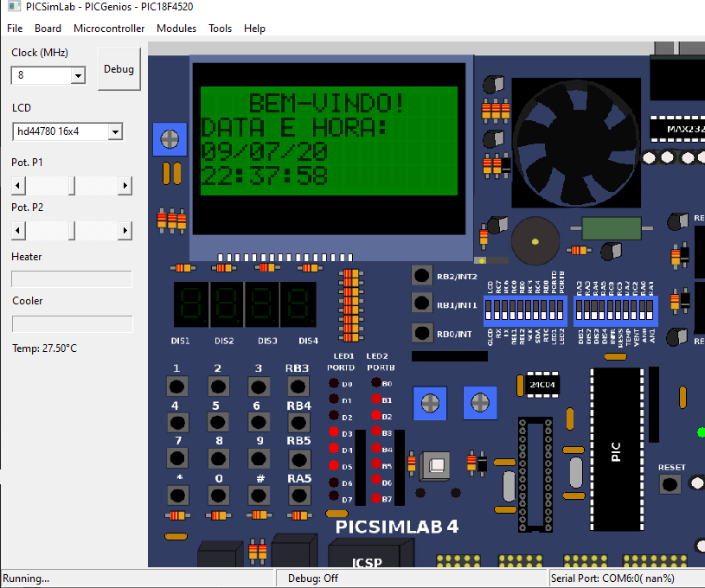Open the Board menu

48,29
